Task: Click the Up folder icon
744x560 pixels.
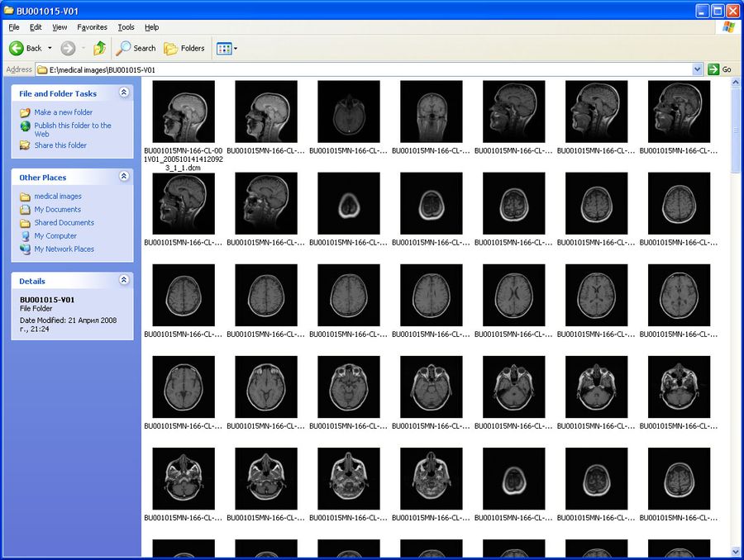Action: pos(100,48)
